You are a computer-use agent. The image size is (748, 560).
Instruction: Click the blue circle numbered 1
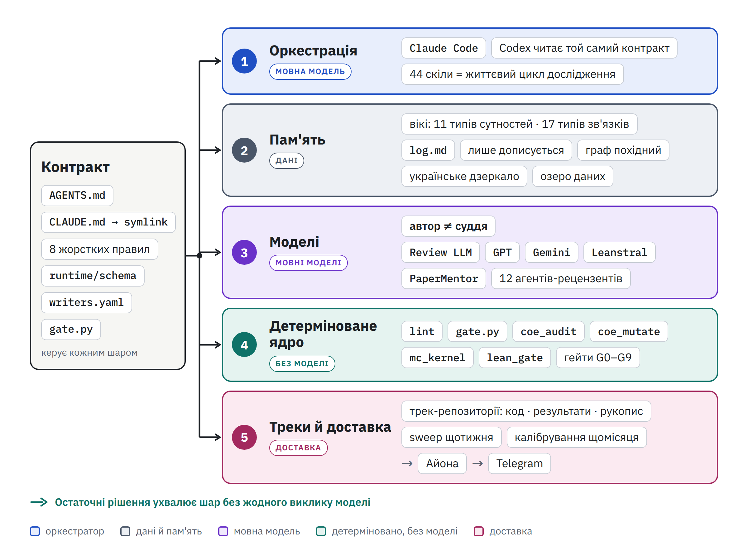click(x=244, y=61)
